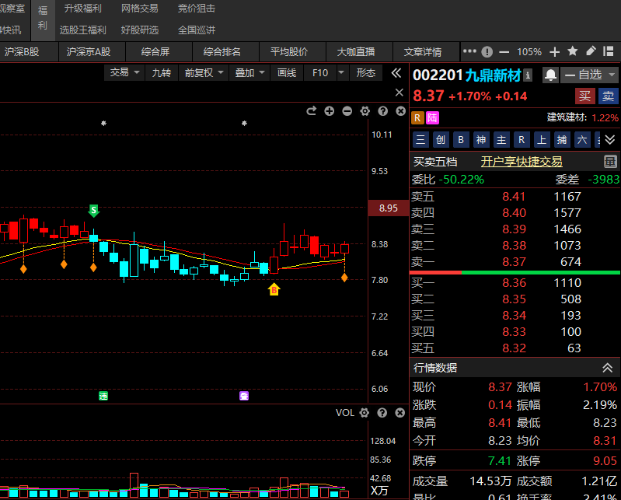This screenshot has width=621, height=500.
Task: Click yellow B buy signal marker on chart
Action: click(274, 290)
